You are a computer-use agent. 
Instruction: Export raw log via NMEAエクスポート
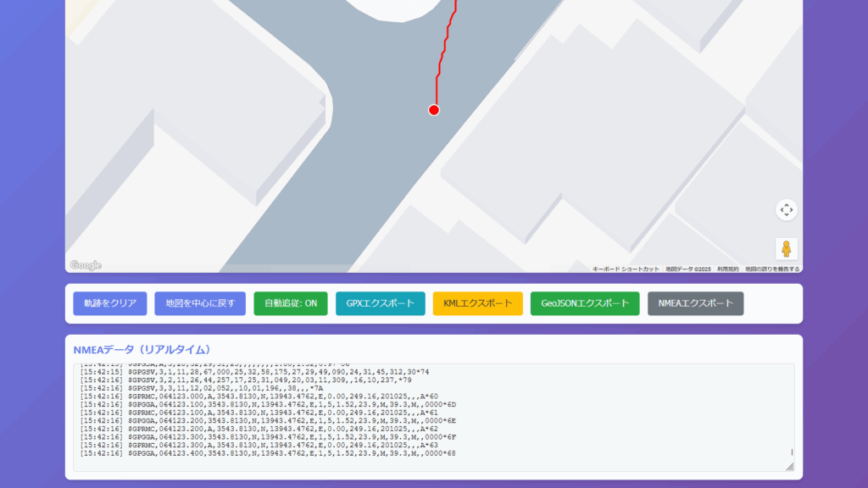click(695, 303)
